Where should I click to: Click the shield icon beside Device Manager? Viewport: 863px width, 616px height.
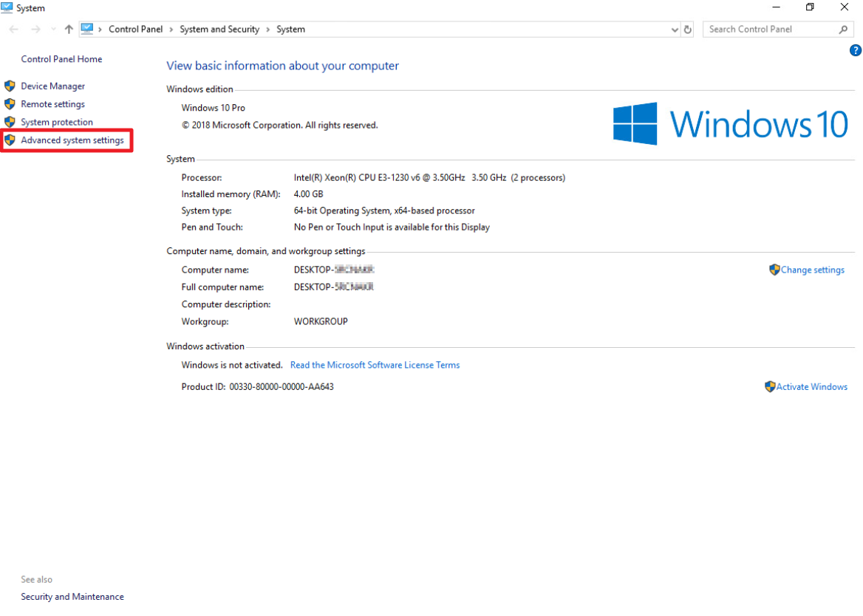pyautogui.click(x=10, y=86)
